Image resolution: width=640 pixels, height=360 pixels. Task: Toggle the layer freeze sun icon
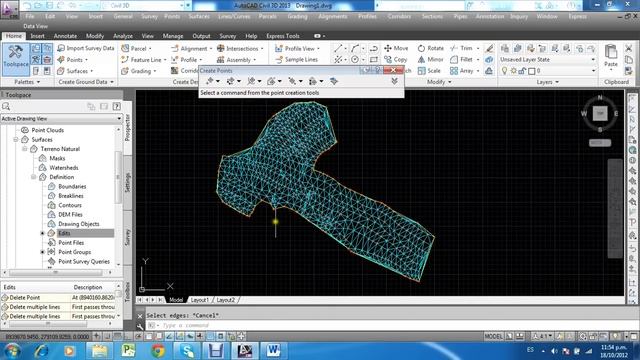pos(513,71)
